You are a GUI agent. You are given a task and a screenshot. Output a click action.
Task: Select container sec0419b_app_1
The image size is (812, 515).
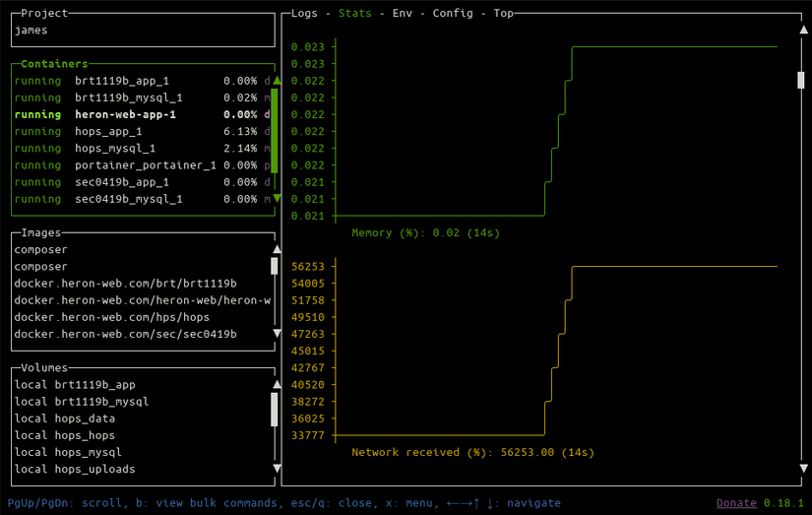(143, 182)
